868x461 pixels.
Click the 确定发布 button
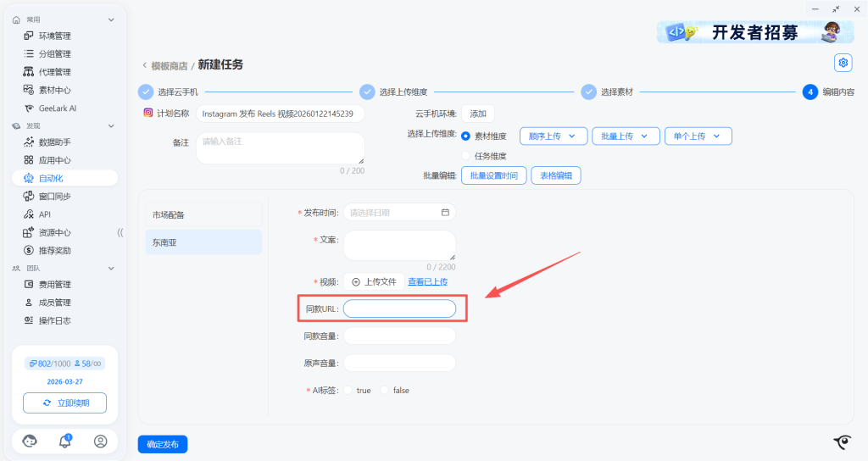click(163, 444)
